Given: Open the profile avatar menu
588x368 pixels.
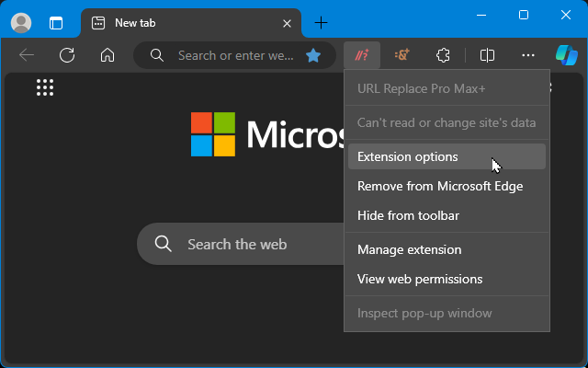Looking at the screenshot, I should [x=21, y=23].
